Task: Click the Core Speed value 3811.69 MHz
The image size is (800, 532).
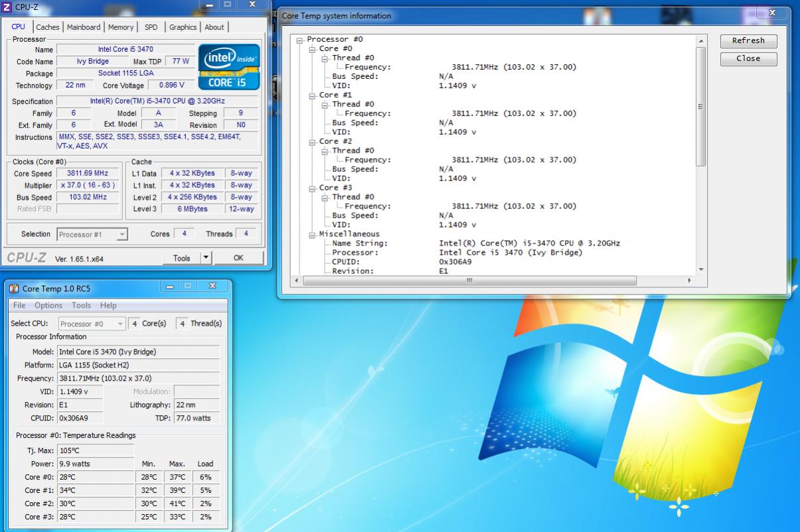Action: (88, 173)
